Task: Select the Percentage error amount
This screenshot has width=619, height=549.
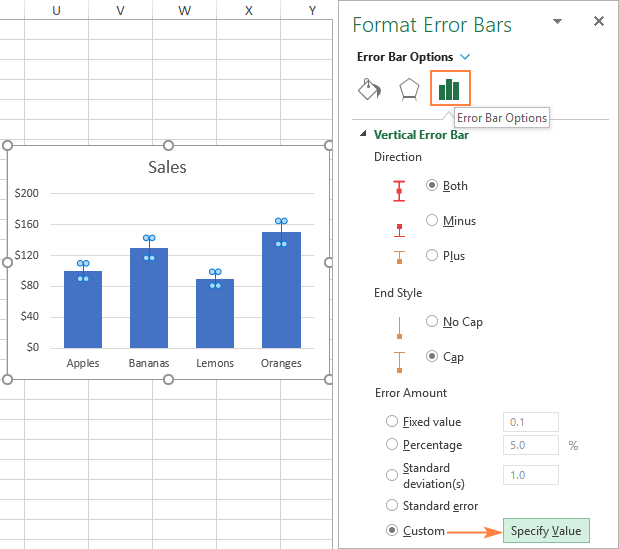Action: [x=392, y=444]
